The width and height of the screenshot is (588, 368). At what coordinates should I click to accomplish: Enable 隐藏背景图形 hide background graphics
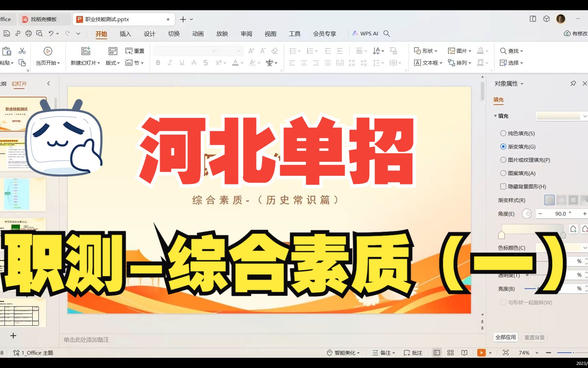pos(503,186)
